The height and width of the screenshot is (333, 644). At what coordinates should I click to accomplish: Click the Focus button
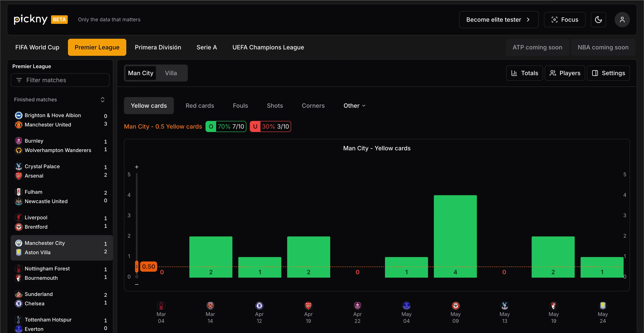point(565,20)
